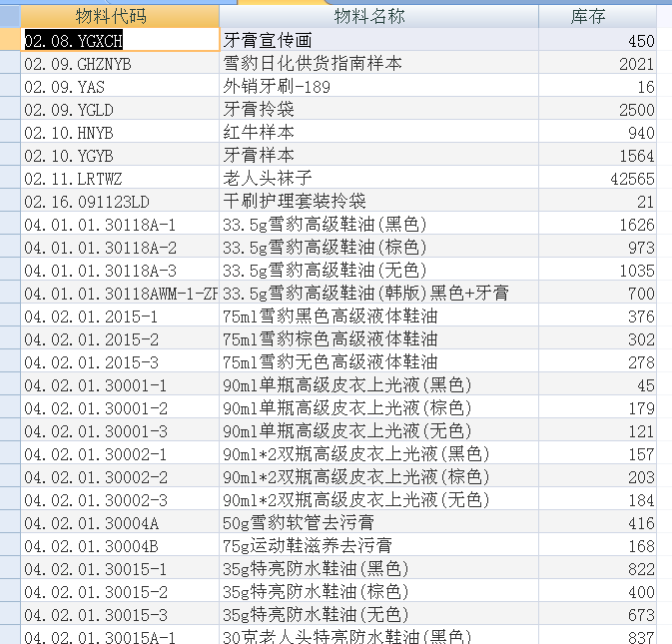Select 90ml*2双瓶高级皮衣上光液(无色) cell
672x644 pixels.
pyautogui.click(x=378, y=500)
